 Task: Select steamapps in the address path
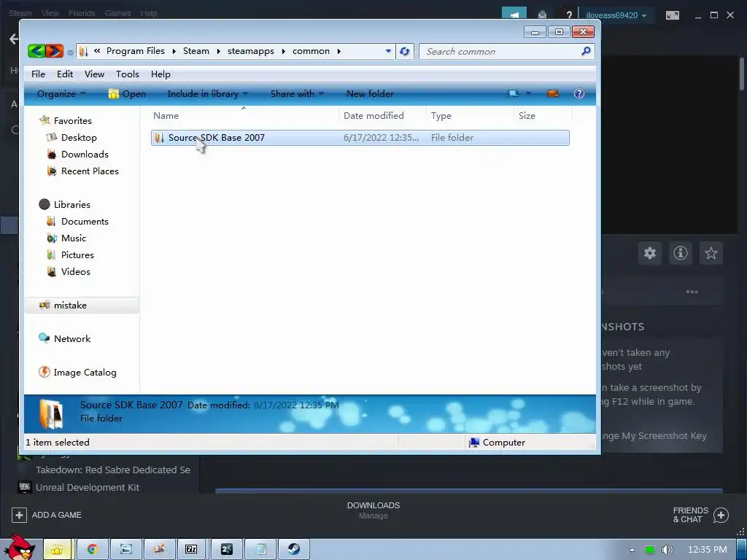(x=251, y=51)
